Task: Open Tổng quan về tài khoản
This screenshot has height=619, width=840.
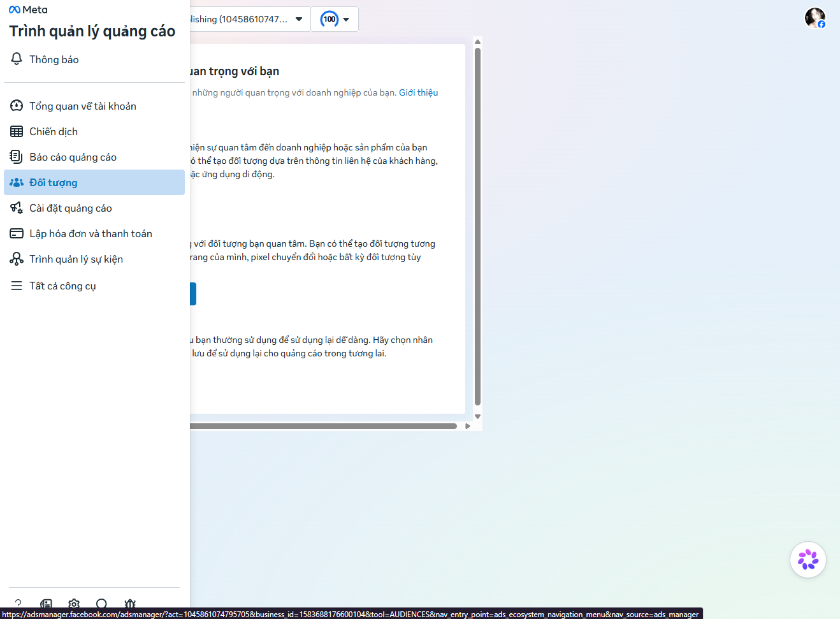Action: (x=94, y=106)
